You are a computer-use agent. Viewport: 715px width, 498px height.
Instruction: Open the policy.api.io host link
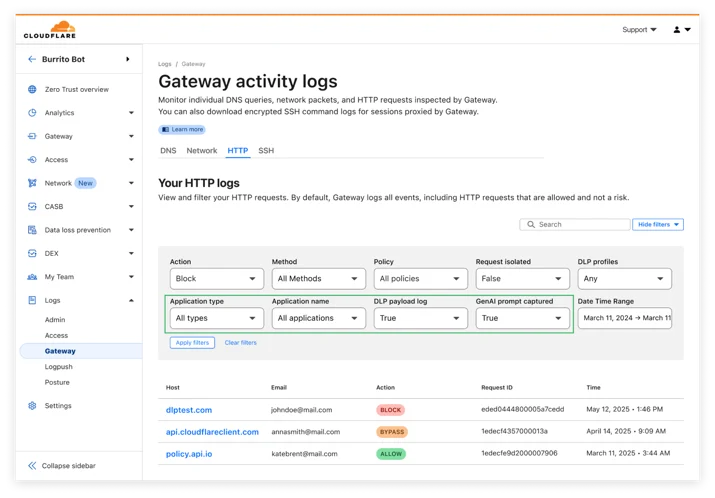coord(189,454)
